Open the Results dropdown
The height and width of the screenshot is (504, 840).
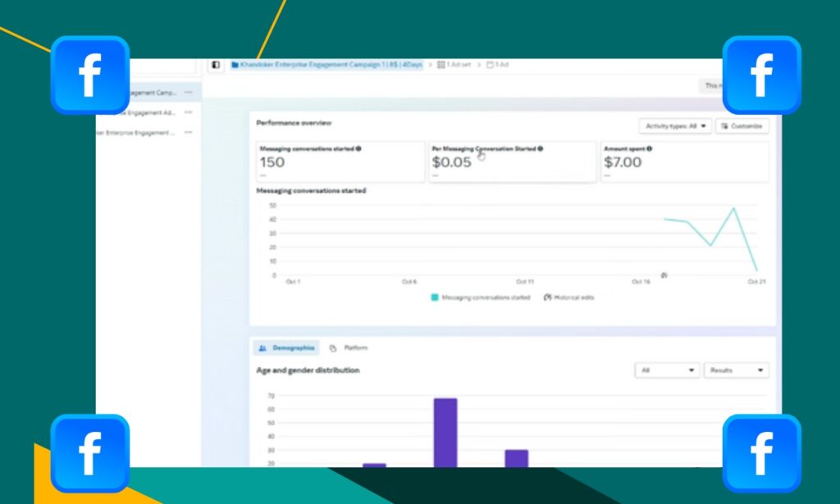[736, 370]
